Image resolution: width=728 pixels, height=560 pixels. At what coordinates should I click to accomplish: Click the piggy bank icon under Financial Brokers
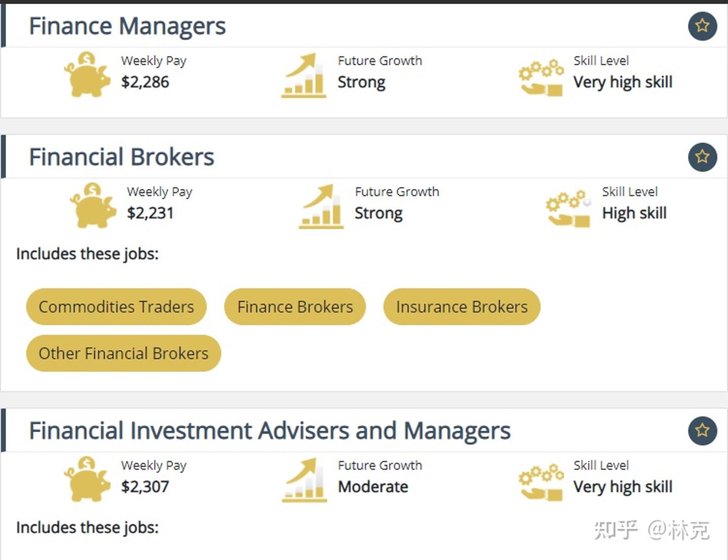pyautogui.click(x=93, y=205)
